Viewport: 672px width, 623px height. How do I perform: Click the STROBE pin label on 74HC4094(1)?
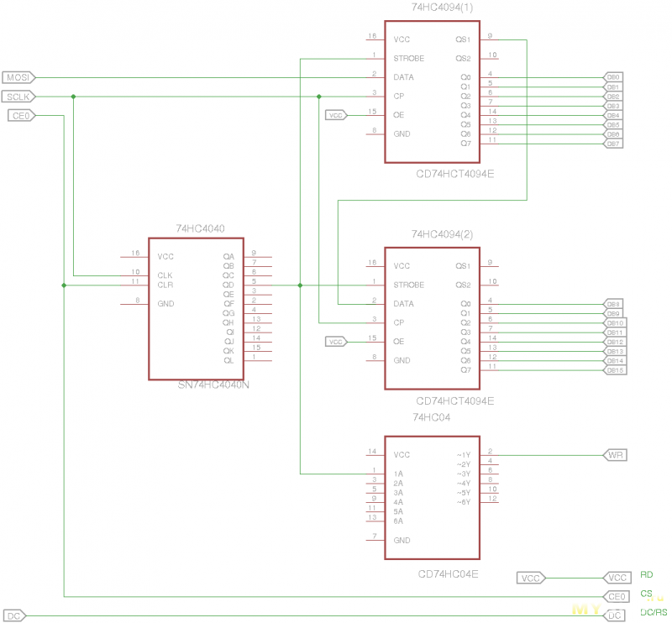409,58
